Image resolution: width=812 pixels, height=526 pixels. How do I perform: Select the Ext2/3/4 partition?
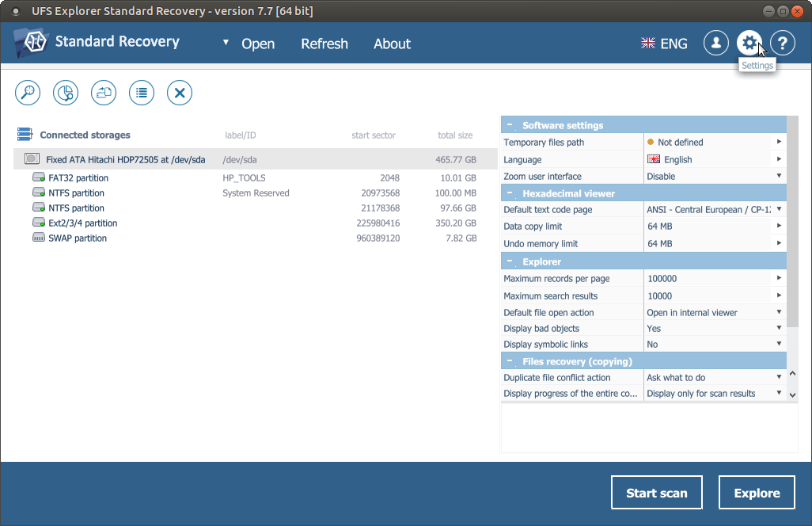[82, 223]
